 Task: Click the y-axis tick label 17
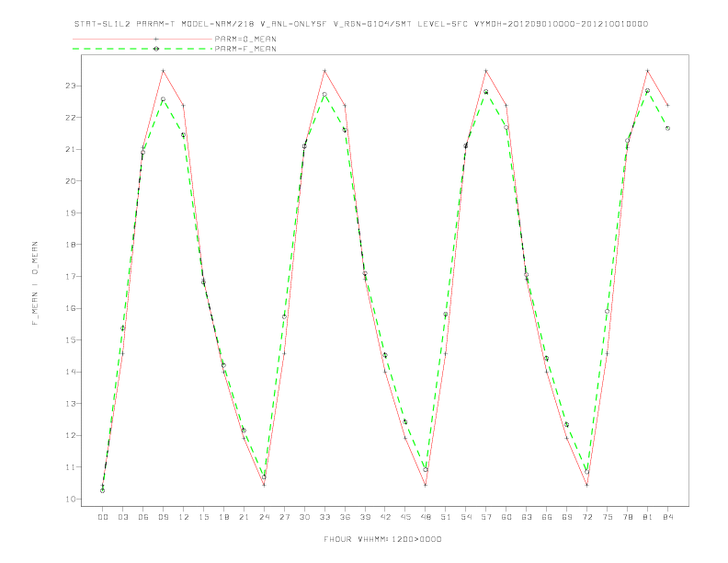click(70, 276)
